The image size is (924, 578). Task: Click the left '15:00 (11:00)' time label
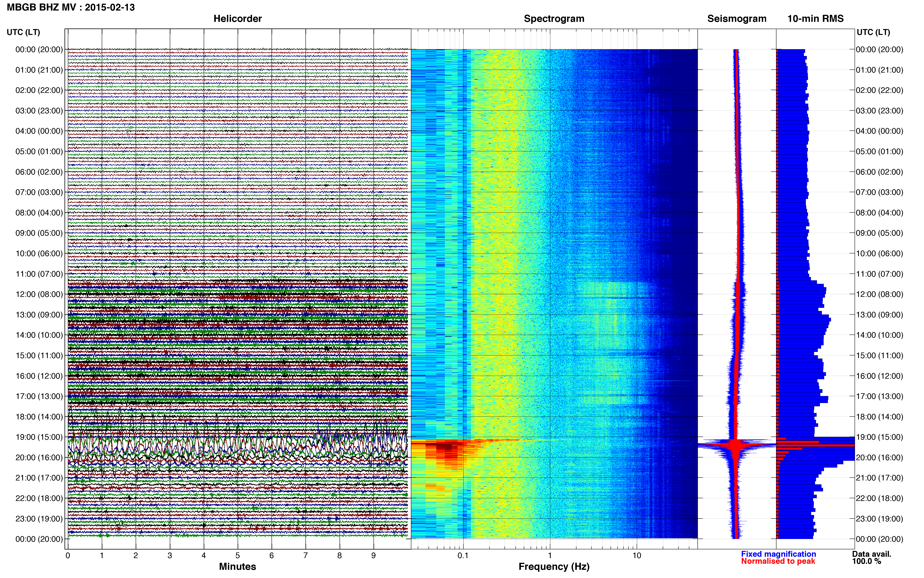[39, 355]
